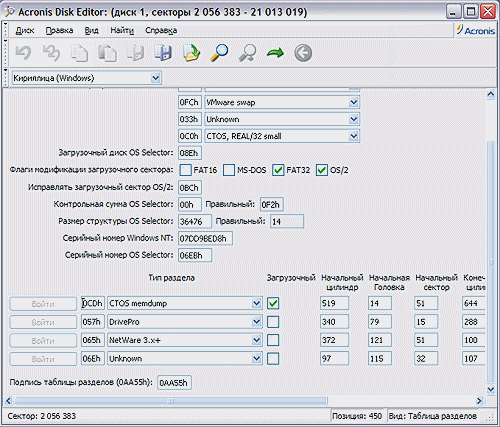
Task: Click the folder read-from-file icon
Action: (x=191, y=53)
